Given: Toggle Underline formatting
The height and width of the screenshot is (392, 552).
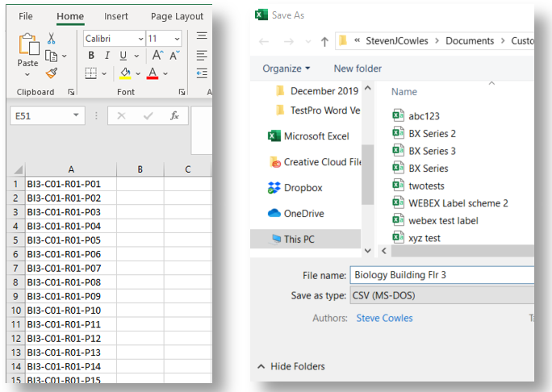Looking at the screenshot, I should click(123, 56).
